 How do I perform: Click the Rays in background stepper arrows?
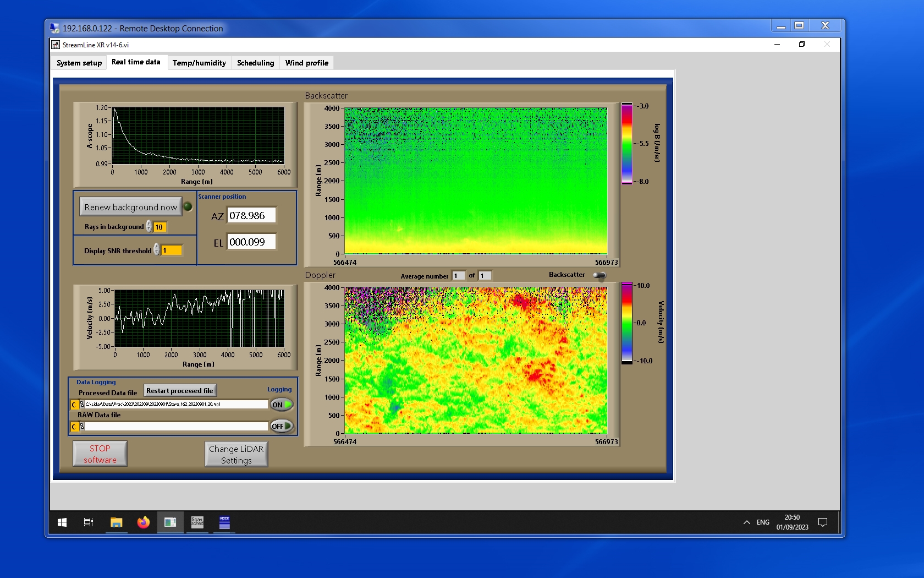149,226
